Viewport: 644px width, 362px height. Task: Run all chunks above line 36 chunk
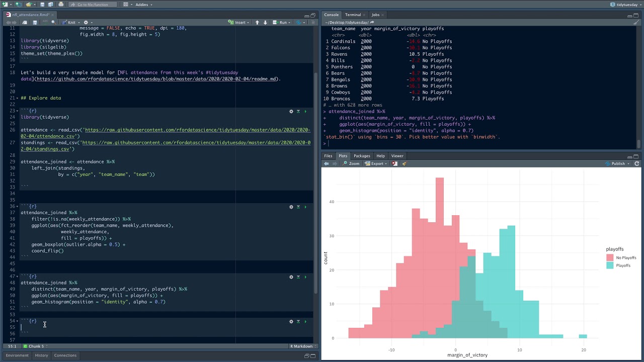(298, 207)
